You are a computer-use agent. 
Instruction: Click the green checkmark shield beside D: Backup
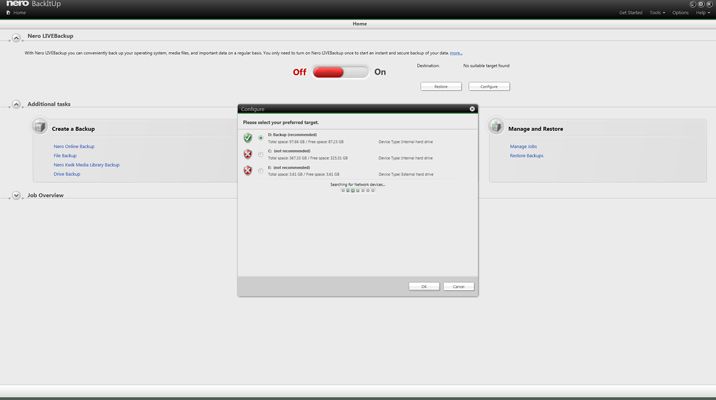coord(247,137)
